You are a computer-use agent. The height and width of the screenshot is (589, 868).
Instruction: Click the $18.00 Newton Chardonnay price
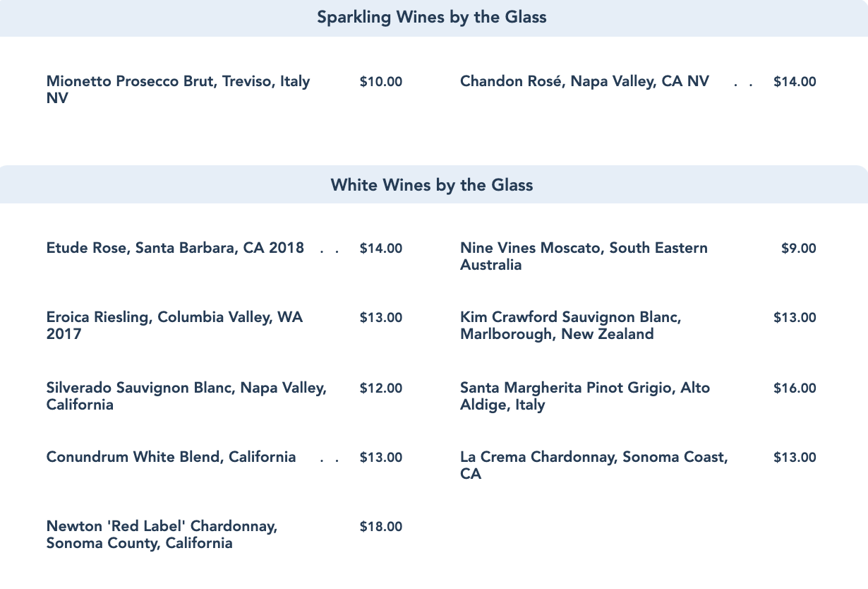pos(381,527)
